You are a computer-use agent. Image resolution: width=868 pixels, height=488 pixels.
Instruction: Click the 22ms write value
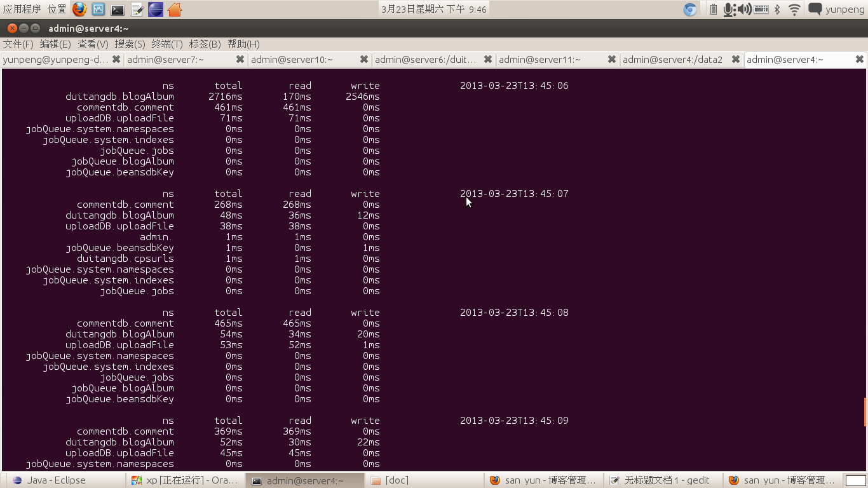point(368,442)
